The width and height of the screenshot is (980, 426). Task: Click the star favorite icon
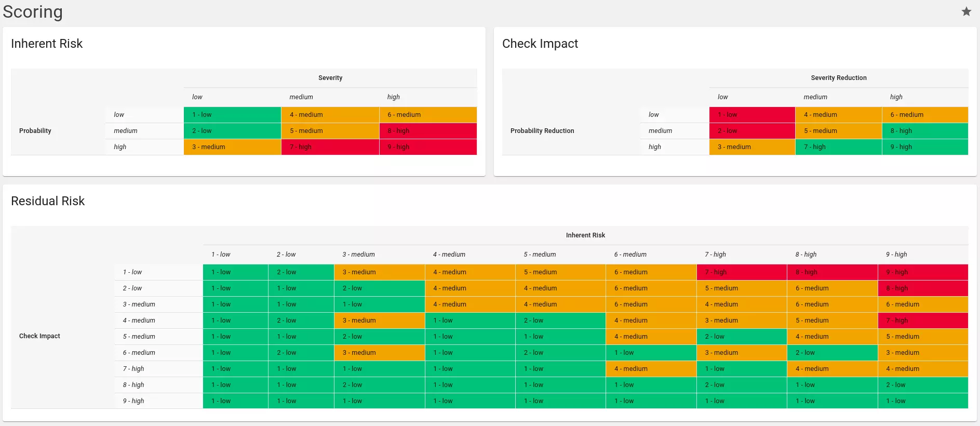point(966,11)
